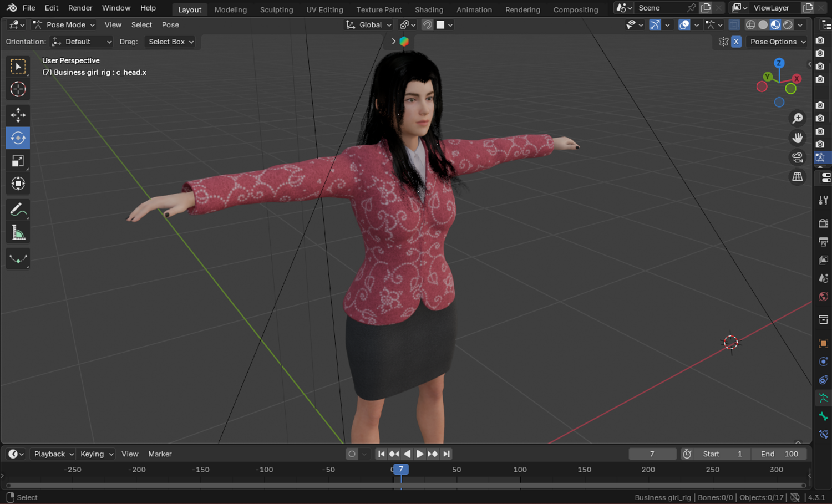Open the viewport shading options dropdown
This screenshot has height=504, width=832.
pos(800,25)
